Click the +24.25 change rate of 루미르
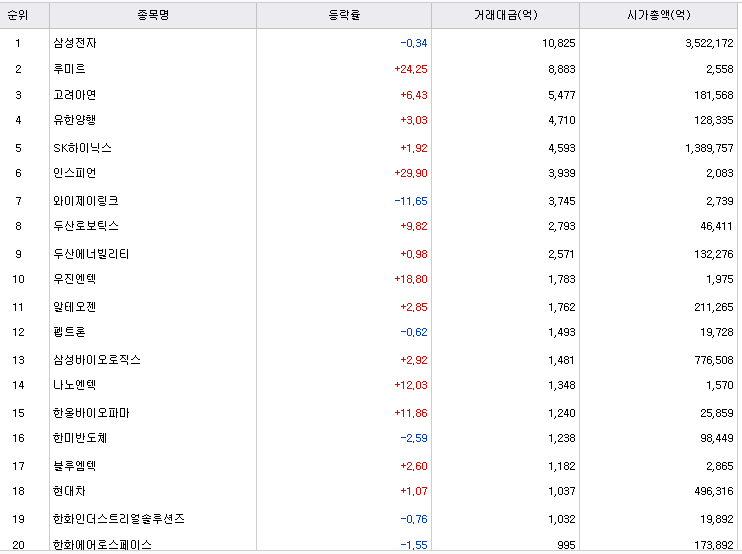This screenshot has width=742, height=554. coord(411,69)
